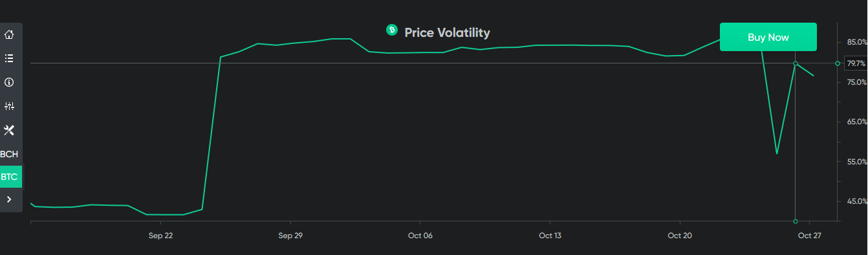
Task: Switch to the BTC tab
Action: pos(9,177)
